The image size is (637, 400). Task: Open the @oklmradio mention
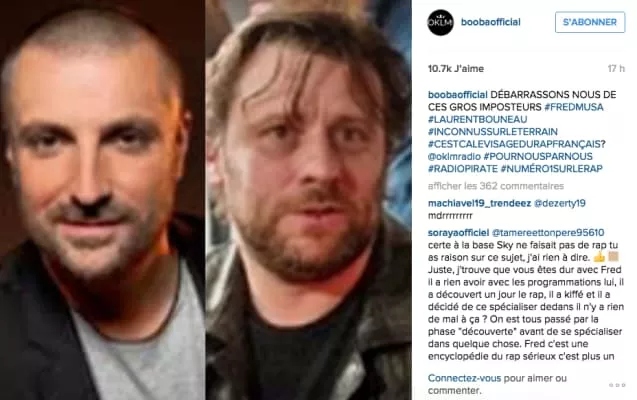(454, 156)
